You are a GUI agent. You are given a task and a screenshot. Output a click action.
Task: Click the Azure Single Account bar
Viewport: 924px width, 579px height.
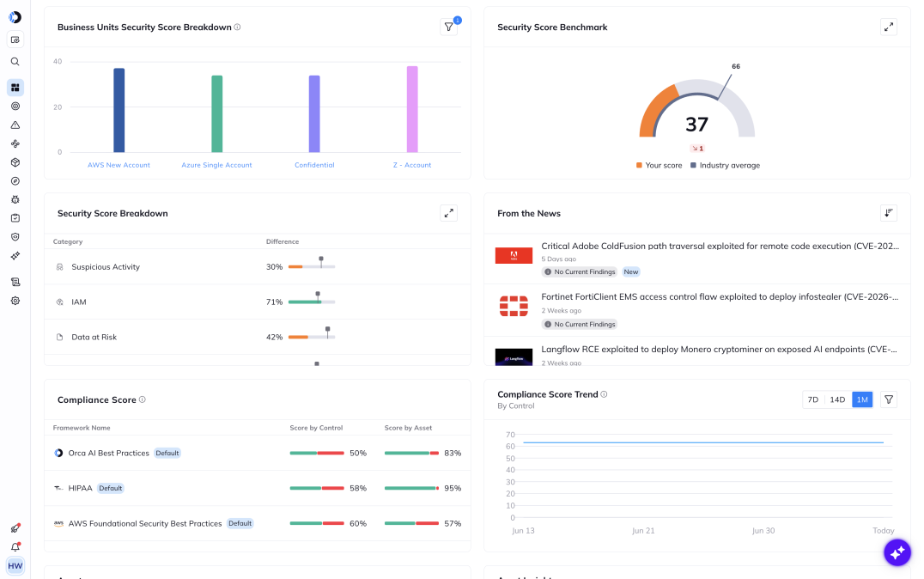point(217,113)
